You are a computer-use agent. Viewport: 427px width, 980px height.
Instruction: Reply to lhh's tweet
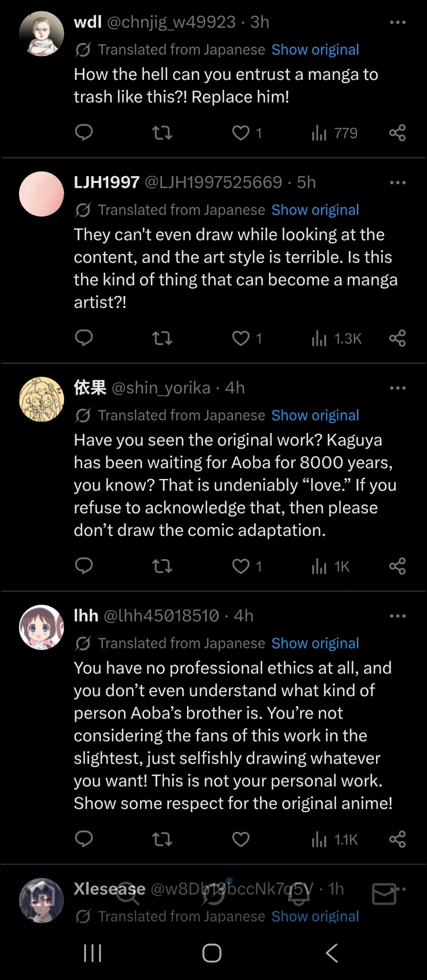(84, 839)
